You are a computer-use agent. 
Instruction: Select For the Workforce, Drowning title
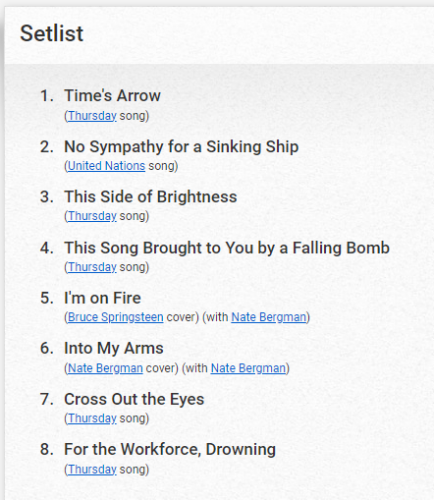[170, 449]
